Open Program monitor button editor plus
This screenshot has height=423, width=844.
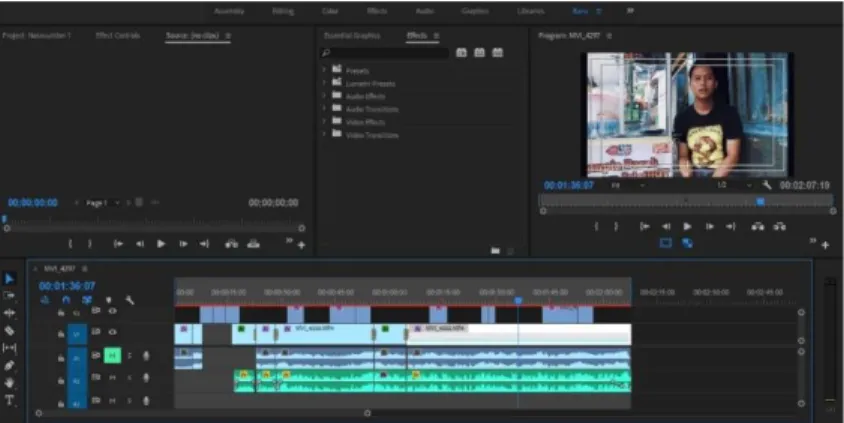point(825,245)
